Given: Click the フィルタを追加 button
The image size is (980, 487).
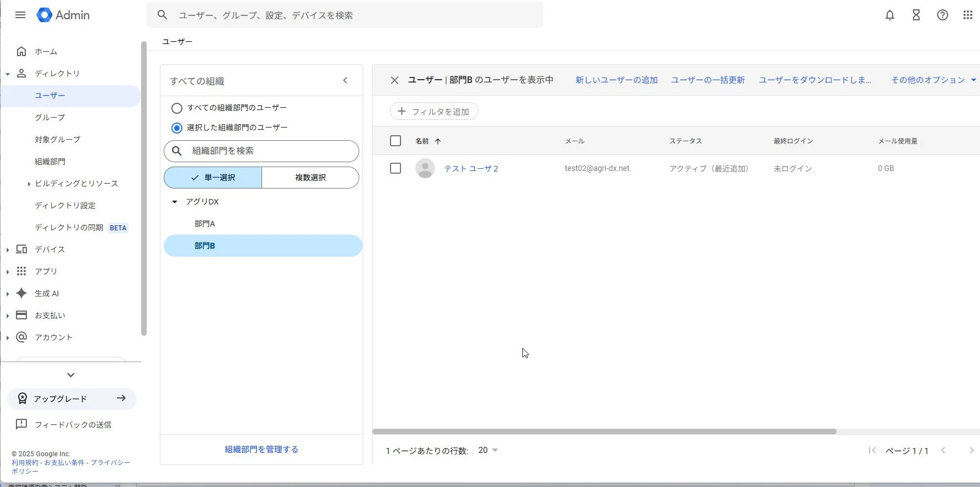Looking at the screenshot, I should tap(434, 111).
